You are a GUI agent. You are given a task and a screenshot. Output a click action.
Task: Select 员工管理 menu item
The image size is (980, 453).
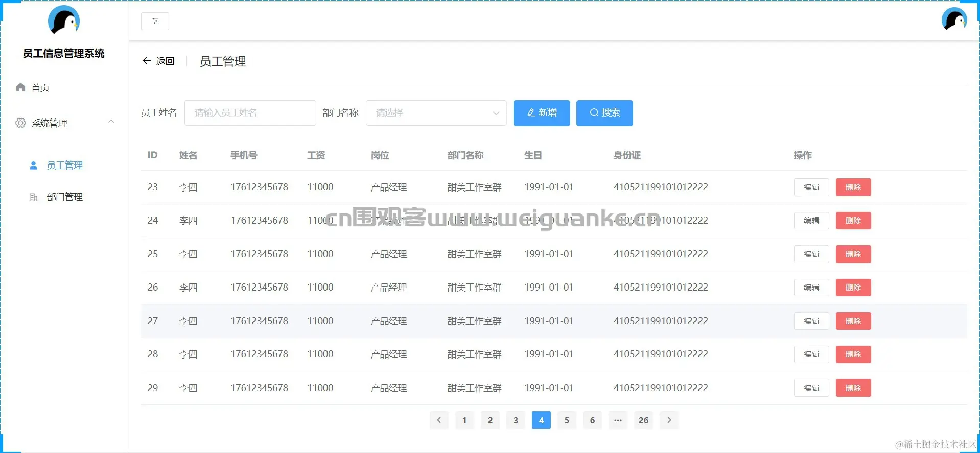64,165
